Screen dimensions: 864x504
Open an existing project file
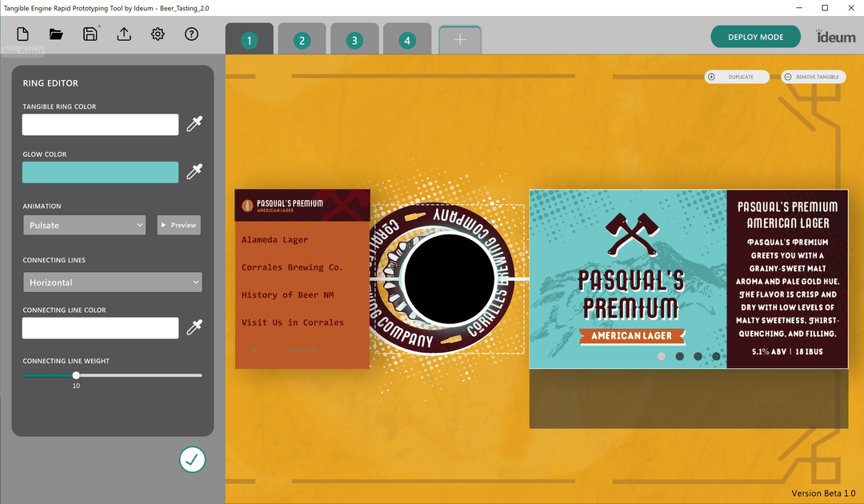56,34
